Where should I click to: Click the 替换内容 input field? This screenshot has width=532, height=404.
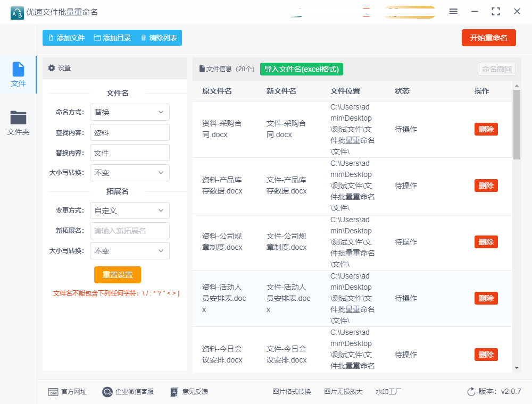tap(130, 153)
